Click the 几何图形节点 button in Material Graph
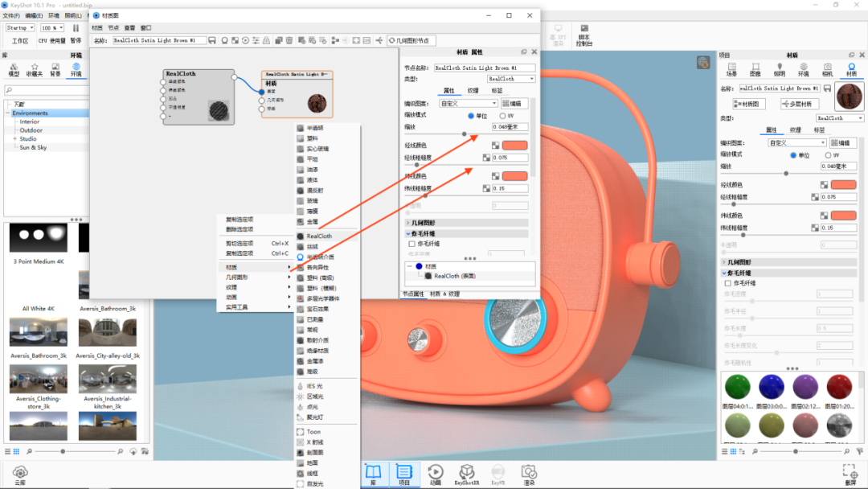This screenshot has width=868, height=489. pyautogui.click(x=408, y=39)
